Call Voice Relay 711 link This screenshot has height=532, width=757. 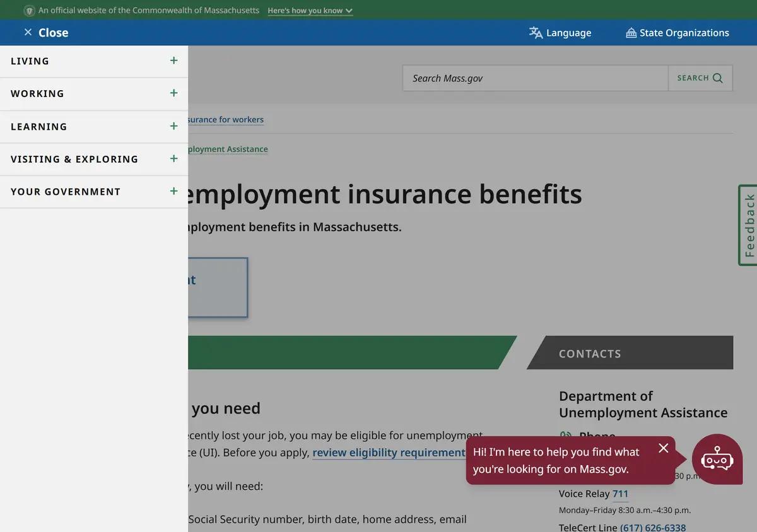[x=620, y=494]
